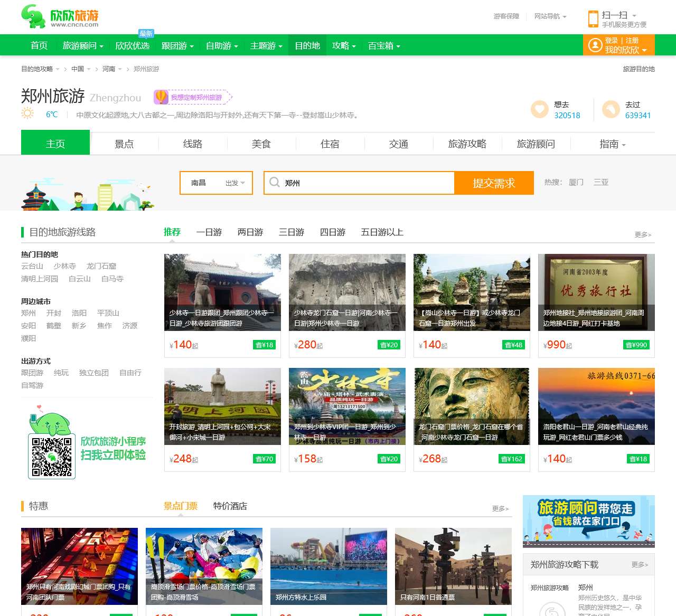Click the heart icon beside 想去
Screen dimensions: 676x616
(x=539, y=109)
